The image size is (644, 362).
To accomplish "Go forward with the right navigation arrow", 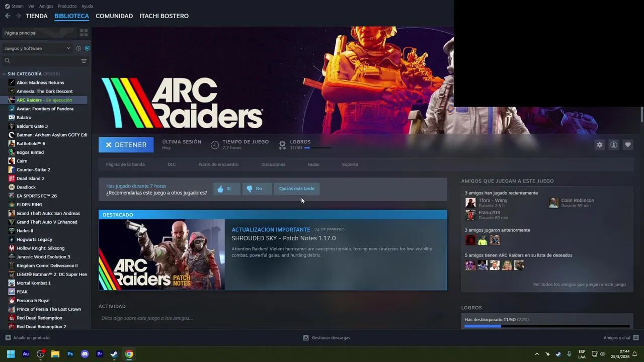I will [x=18, y=16].
